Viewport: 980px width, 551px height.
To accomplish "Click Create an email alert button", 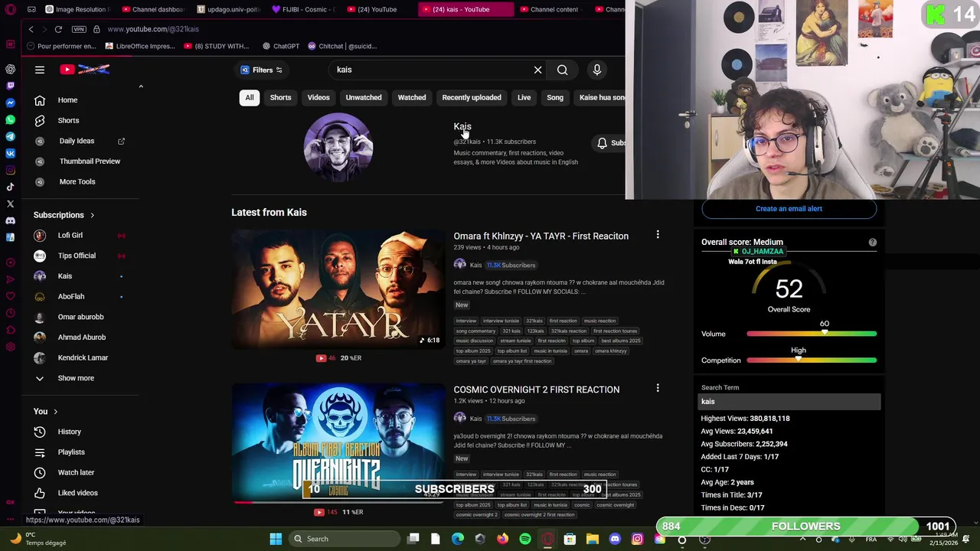I will (789, 208).
